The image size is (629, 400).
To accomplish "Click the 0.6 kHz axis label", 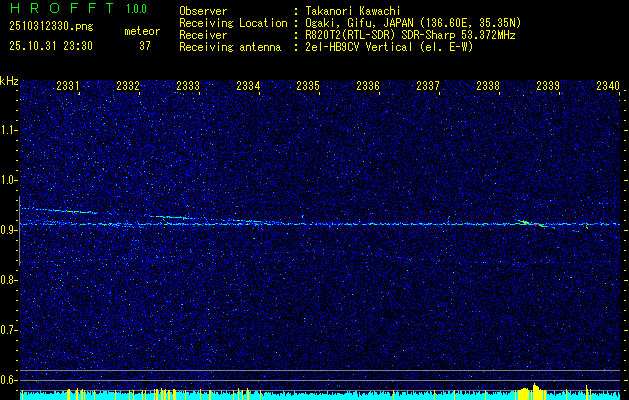I will pyautogui.click(x=8, y=380).
